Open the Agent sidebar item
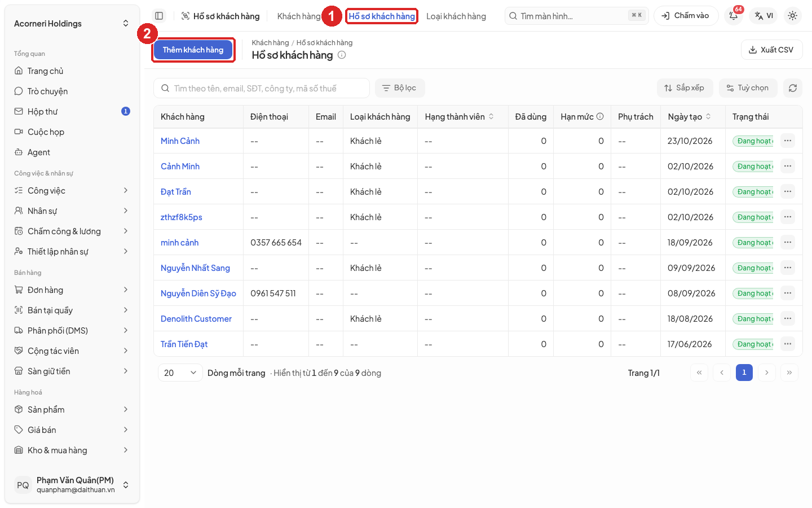812x508 pixels. click(72, 152)
